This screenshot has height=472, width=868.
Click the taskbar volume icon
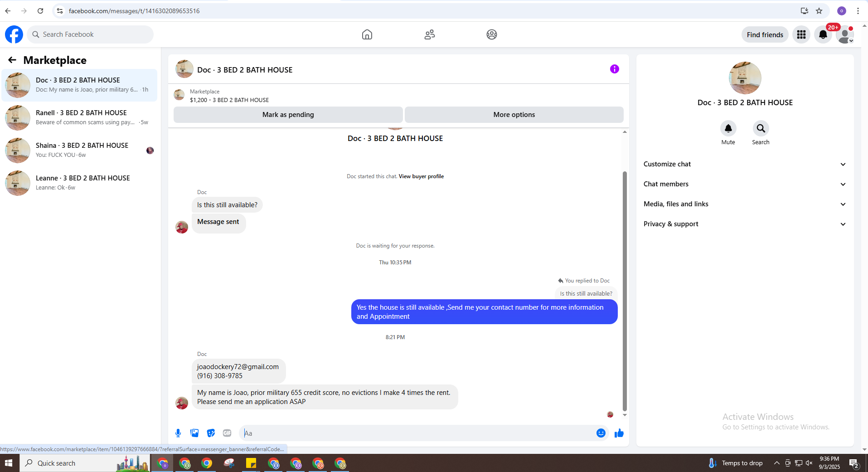click(809, 463)
